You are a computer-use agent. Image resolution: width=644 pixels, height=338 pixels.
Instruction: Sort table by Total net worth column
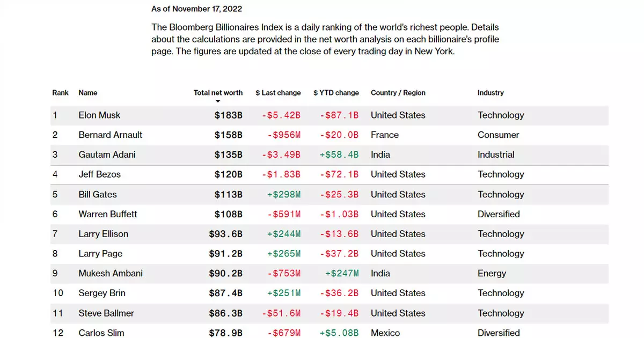tap(218, 93)
